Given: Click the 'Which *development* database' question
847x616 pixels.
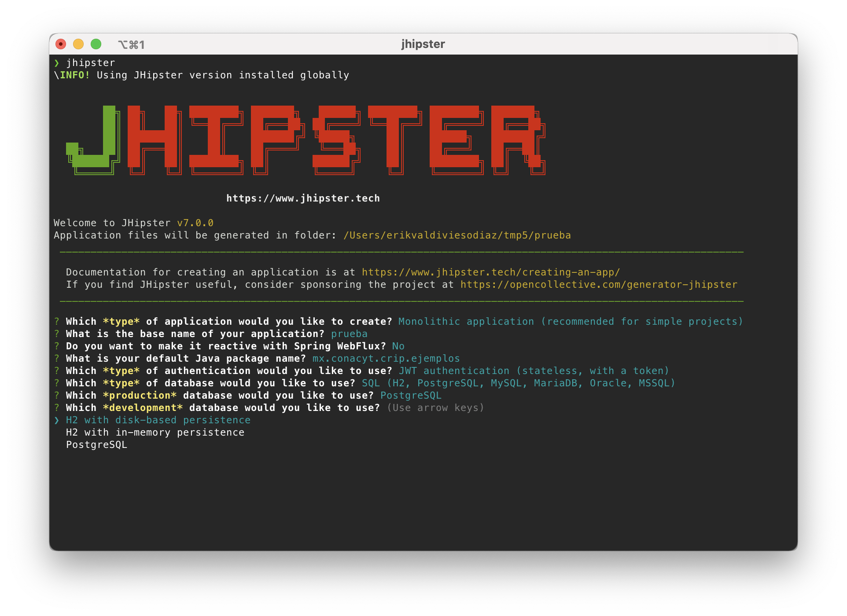Looking at the screenshot, I should (223, 408).
